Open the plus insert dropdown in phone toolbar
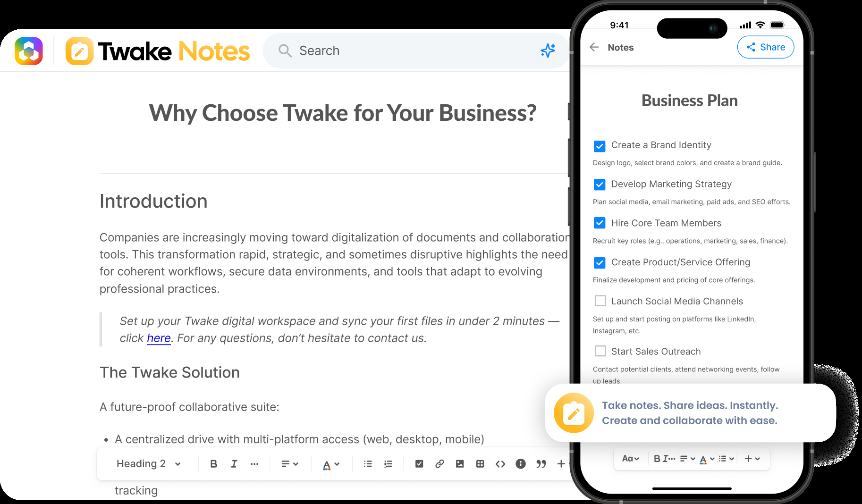The image size is (862, 504). pyautogui.click(x=752, y=459)
